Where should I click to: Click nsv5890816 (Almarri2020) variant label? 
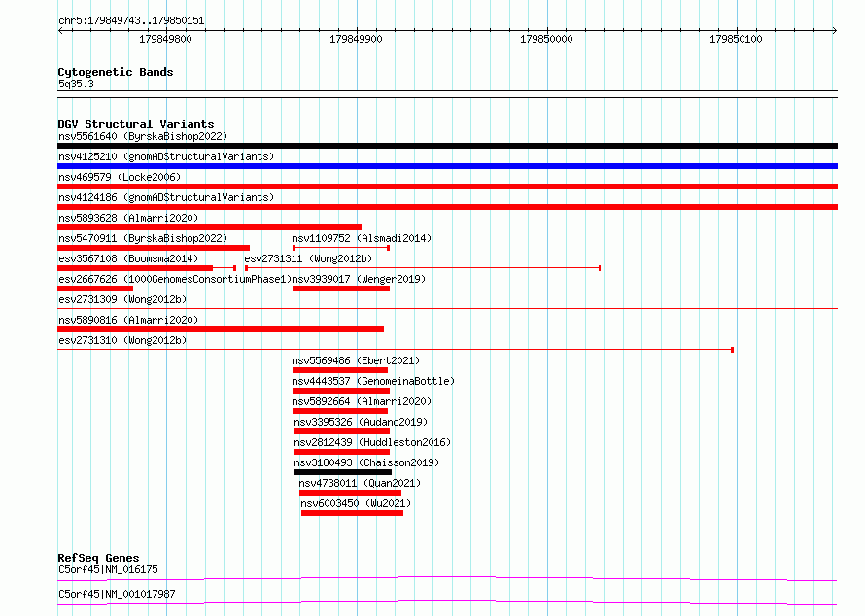pos(128,320)
